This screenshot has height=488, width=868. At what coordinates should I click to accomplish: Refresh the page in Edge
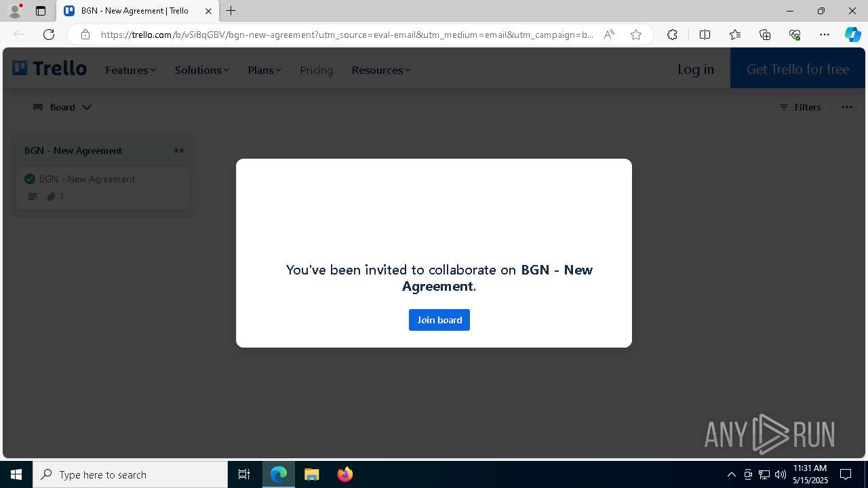[x=49, y=35]
